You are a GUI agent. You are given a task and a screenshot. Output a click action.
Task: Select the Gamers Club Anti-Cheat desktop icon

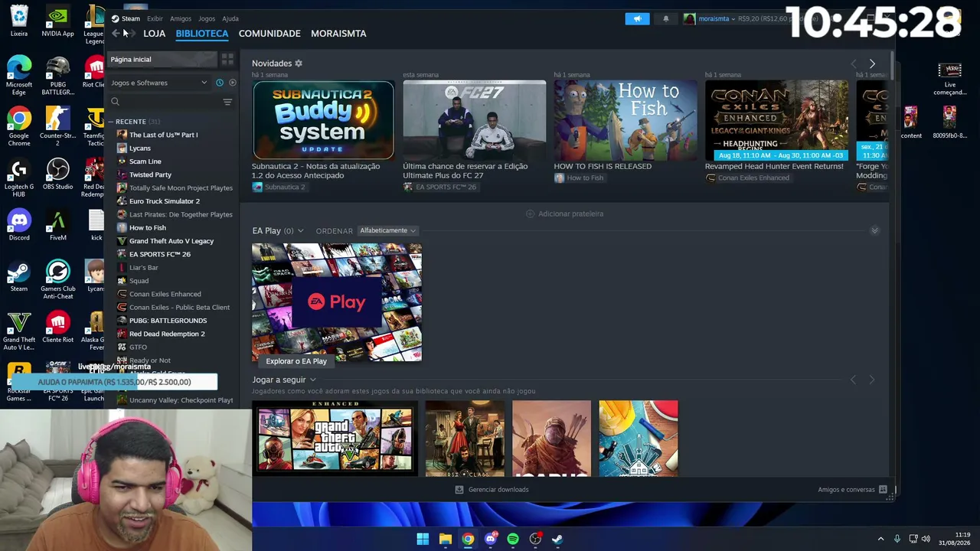[57, 279]
